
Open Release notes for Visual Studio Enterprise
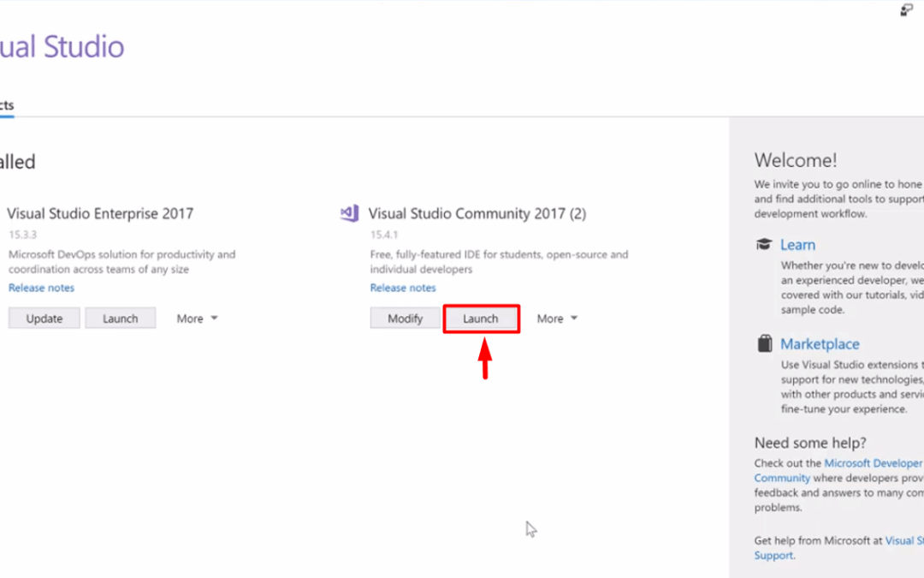point(41,288)
